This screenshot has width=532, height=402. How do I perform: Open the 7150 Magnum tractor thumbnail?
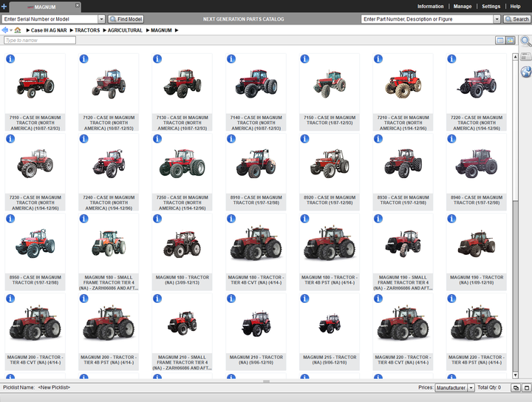point(330,84)
